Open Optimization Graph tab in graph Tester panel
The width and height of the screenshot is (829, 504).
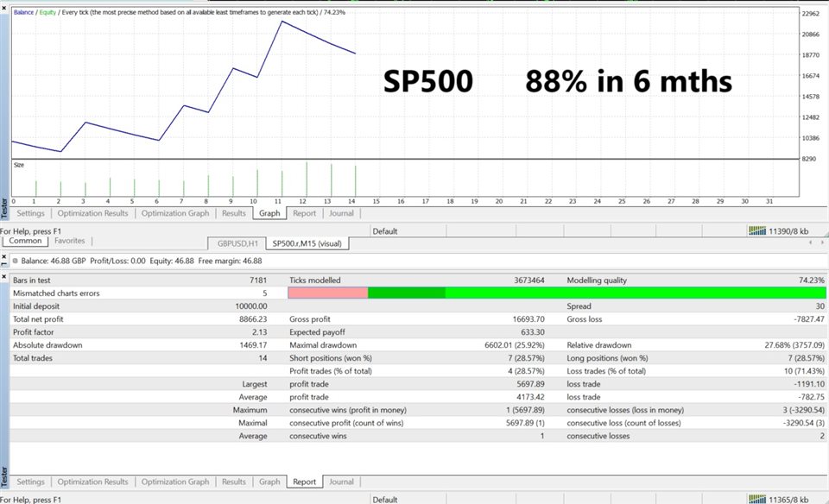[x=175, y=213]
